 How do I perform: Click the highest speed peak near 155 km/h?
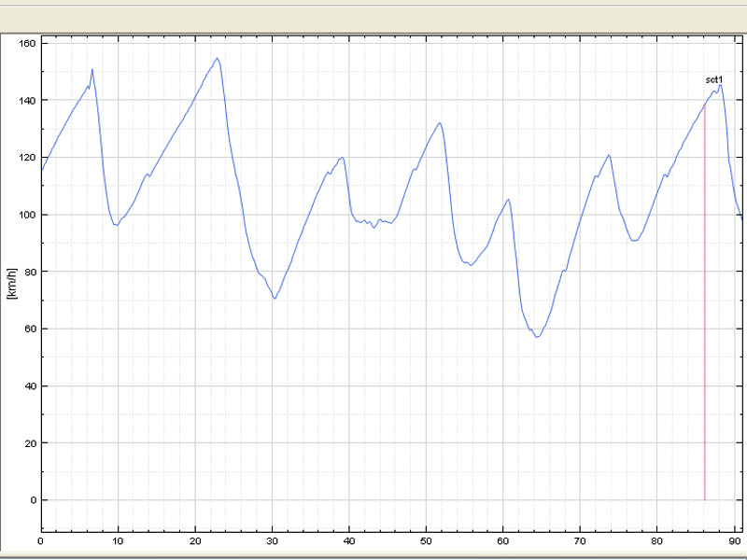click(x=218, y=59)
